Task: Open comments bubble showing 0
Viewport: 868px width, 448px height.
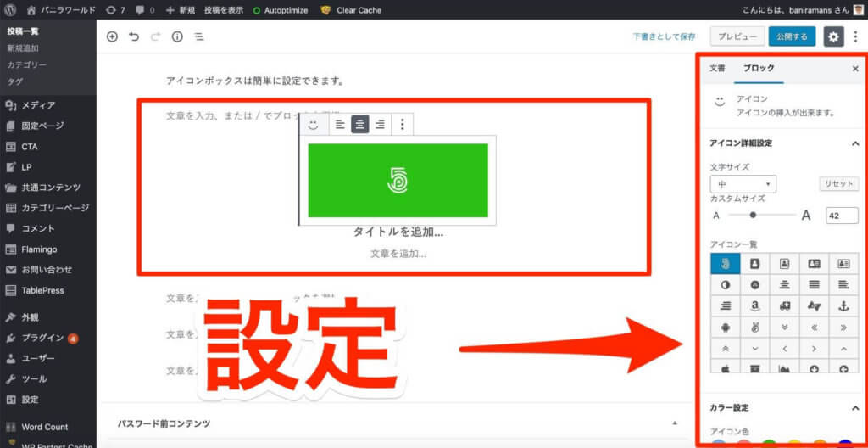Action: click(x=144, y=10)
